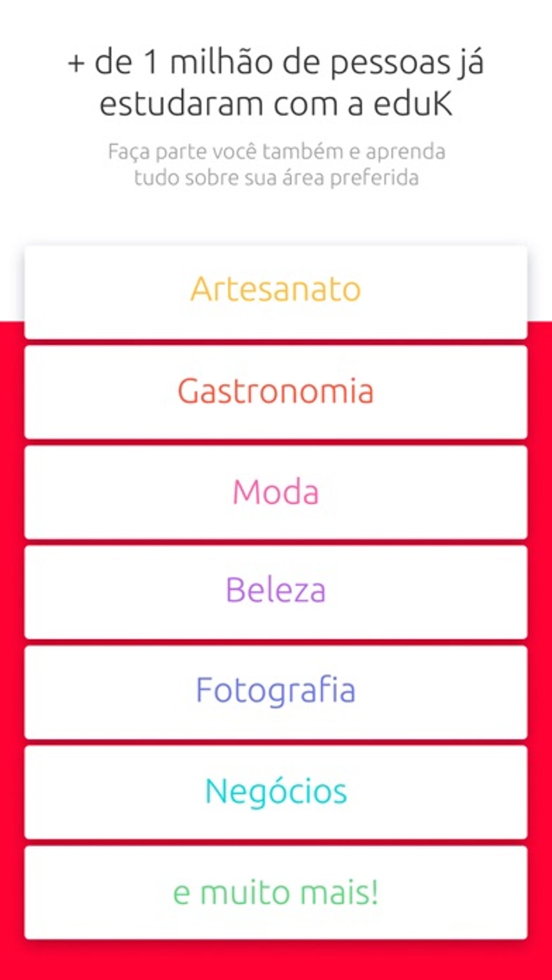
Task: Select the Negócios category
Action: pos(275,792)
